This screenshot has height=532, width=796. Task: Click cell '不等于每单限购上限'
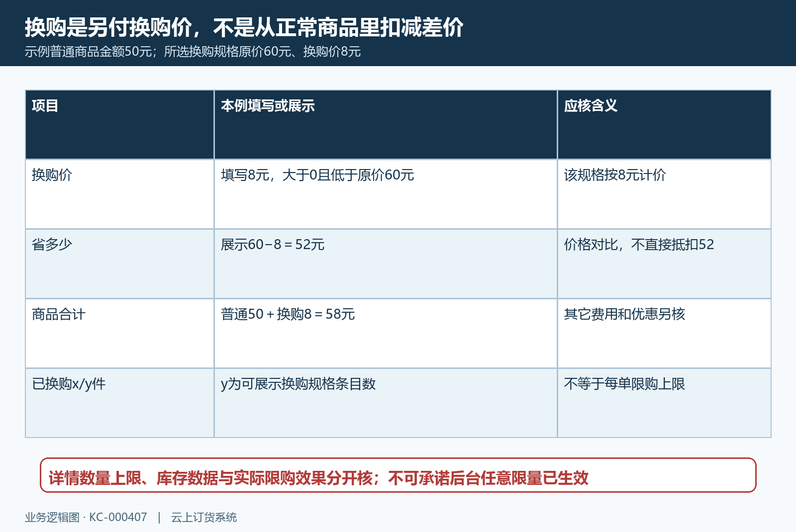(664, 403)
